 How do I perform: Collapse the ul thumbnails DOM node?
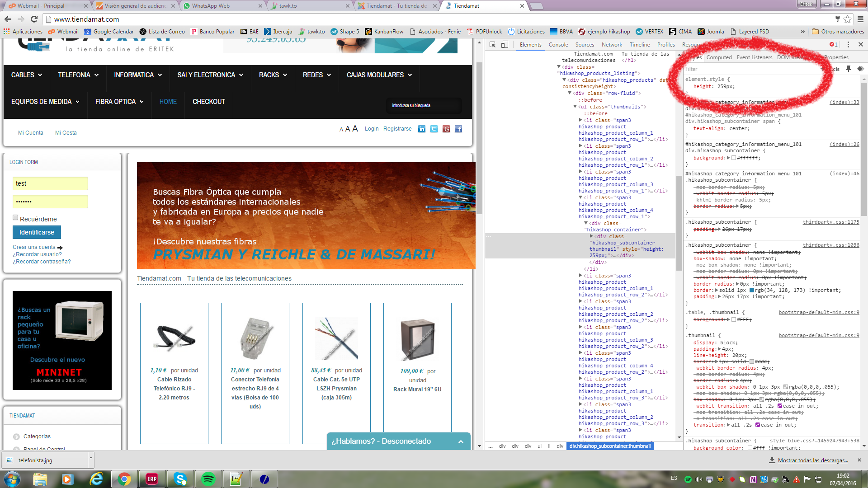coord(575,107)
